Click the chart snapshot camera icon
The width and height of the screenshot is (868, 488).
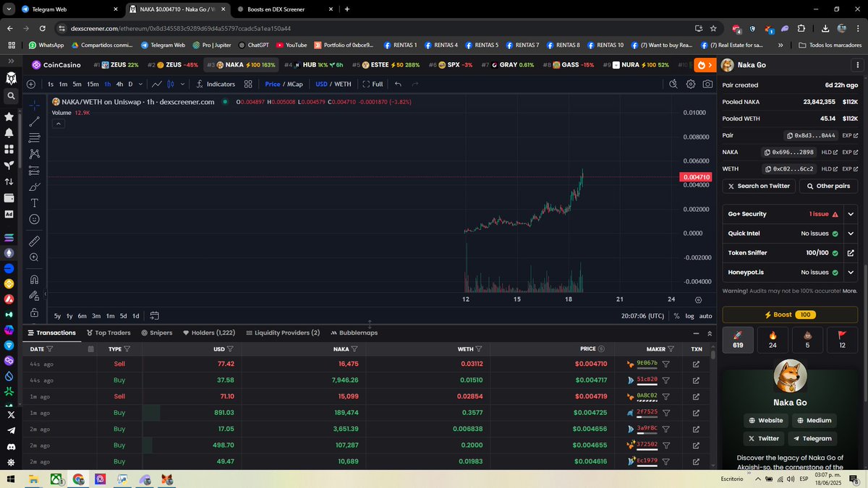pos(707,84)
